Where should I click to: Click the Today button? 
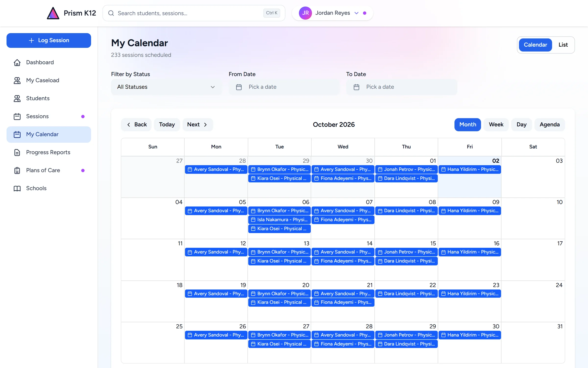click(167, 125)
